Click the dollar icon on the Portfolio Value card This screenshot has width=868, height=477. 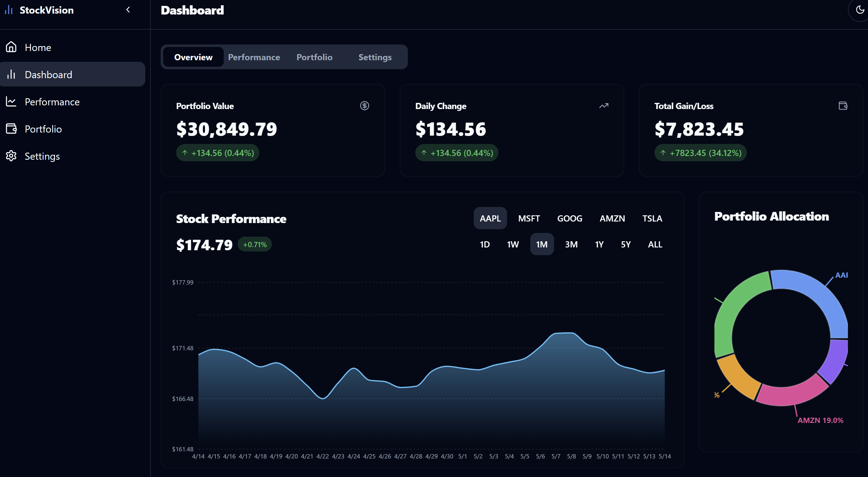(x=364, y=106)
